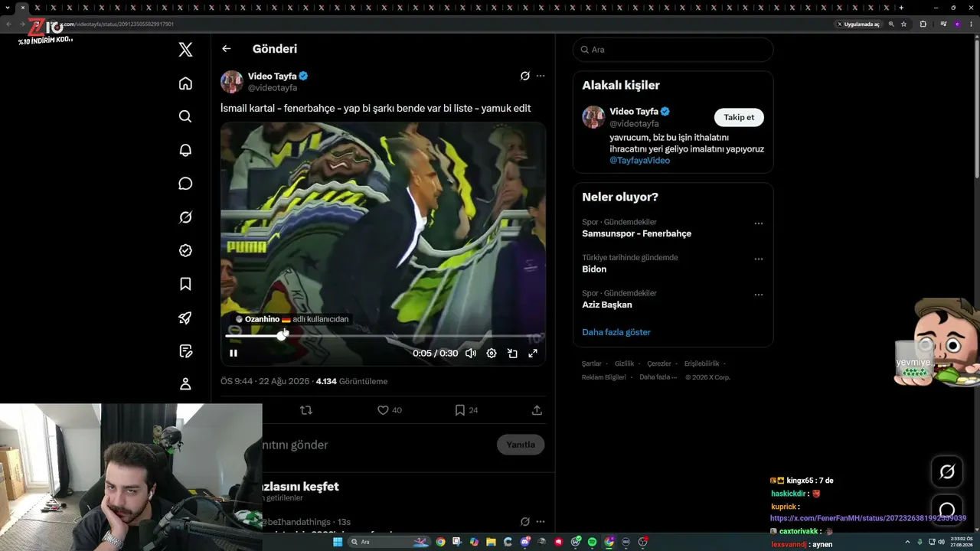Bookmark the post with 24 bookmarks
980x551 pixels.
pyautogui.click(x=466, y=410)
